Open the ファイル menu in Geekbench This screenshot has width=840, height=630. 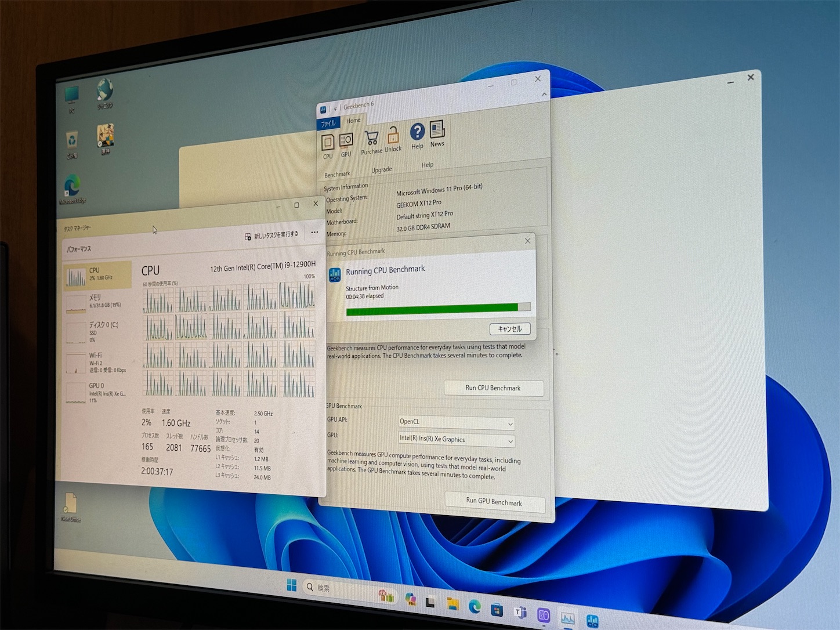coord(328,124)
